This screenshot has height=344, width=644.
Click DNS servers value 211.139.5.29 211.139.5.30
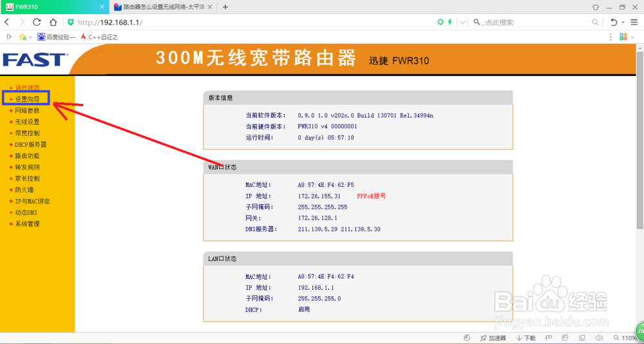tap(339, 229)
